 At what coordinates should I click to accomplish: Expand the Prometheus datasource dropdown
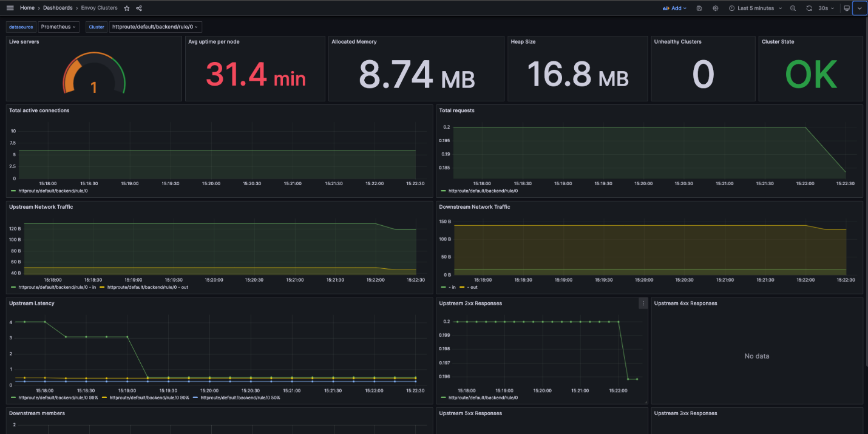tap(59, 27)
